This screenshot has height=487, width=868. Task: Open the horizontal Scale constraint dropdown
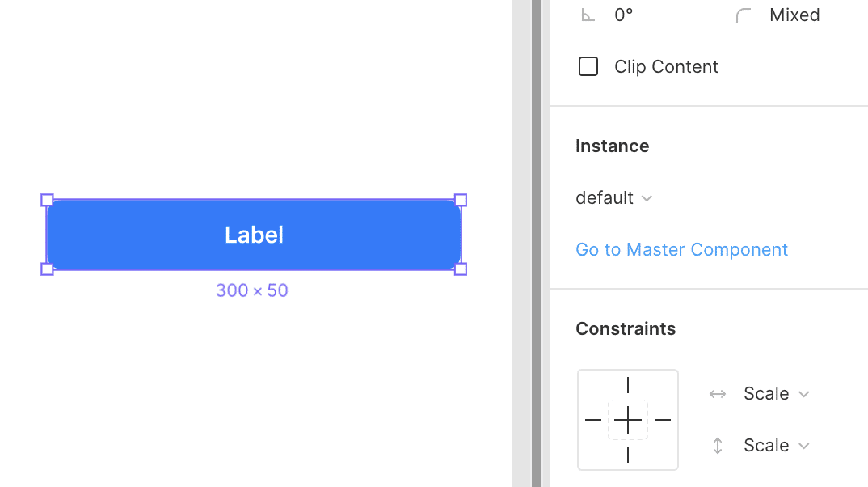pyautogui.click(x=776, y=394)
